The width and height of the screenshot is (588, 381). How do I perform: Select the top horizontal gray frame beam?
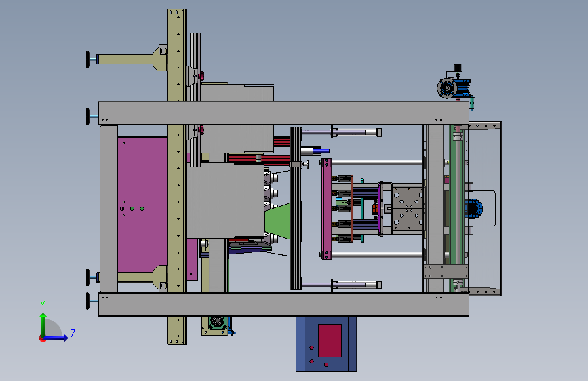tap(283, 113)
